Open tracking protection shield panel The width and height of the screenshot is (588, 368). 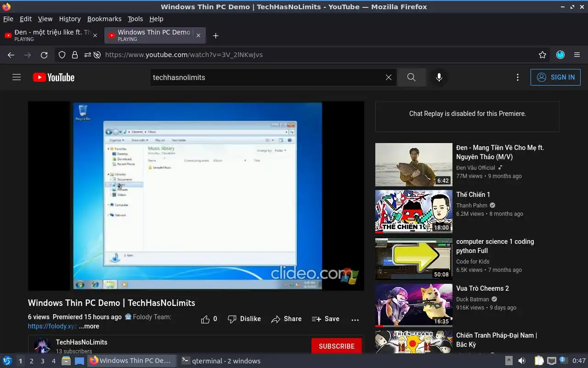click(x=62, y=55)
